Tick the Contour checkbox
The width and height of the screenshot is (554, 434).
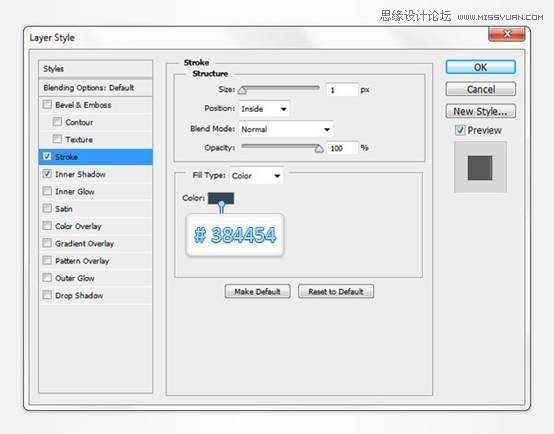point(57,122)
